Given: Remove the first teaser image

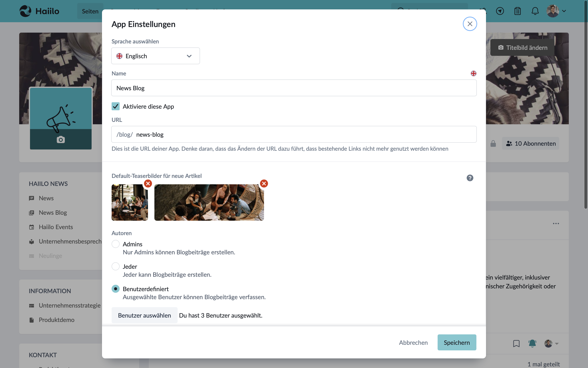Looking at the screenshot, I should (148, 183).
